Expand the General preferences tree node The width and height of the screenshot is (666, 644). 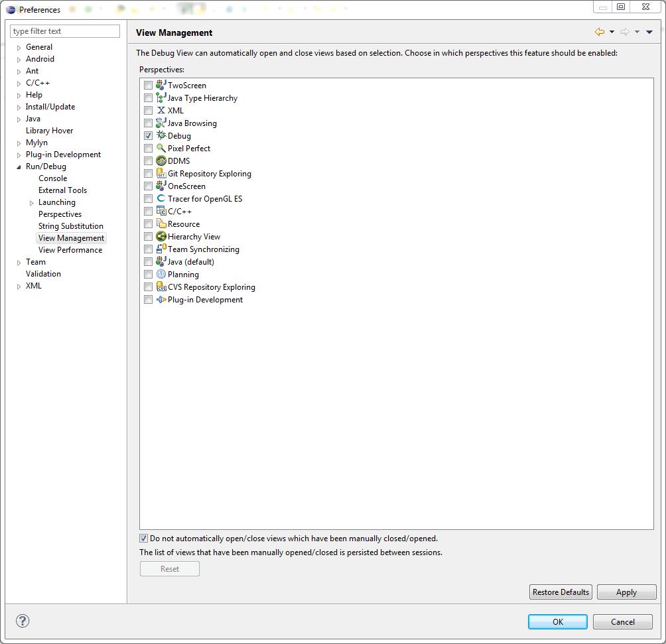point(19,48)
